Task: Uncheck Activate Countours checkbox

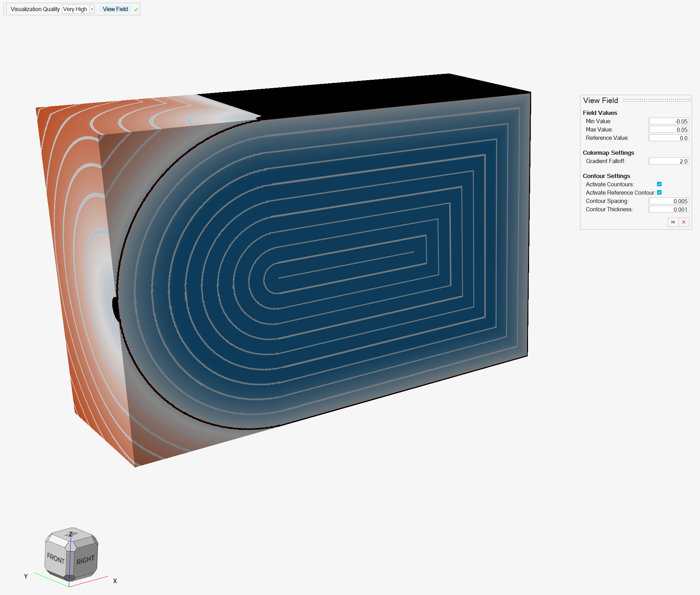Action: 659,184
